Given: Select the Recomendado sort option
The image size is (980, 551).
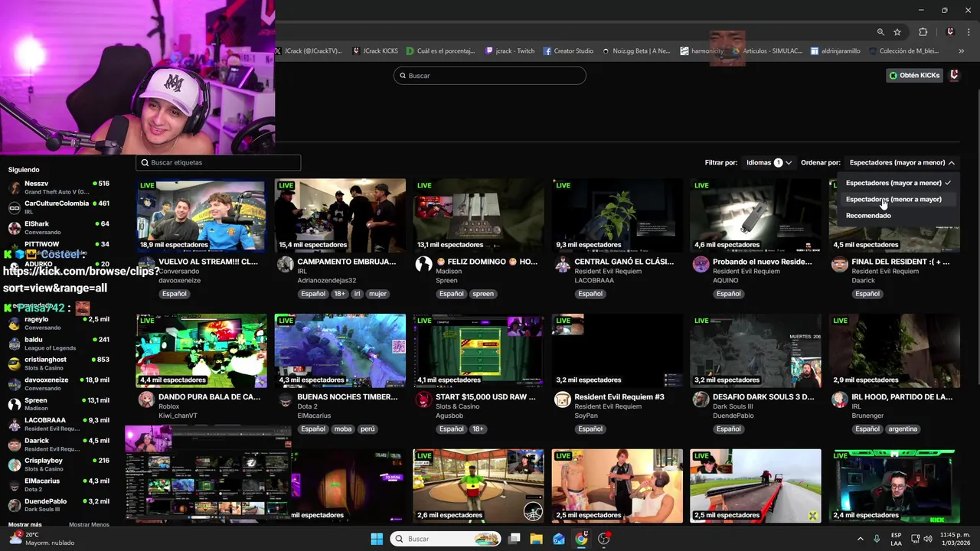Looking at the screenshot, I should pos(898,216).
